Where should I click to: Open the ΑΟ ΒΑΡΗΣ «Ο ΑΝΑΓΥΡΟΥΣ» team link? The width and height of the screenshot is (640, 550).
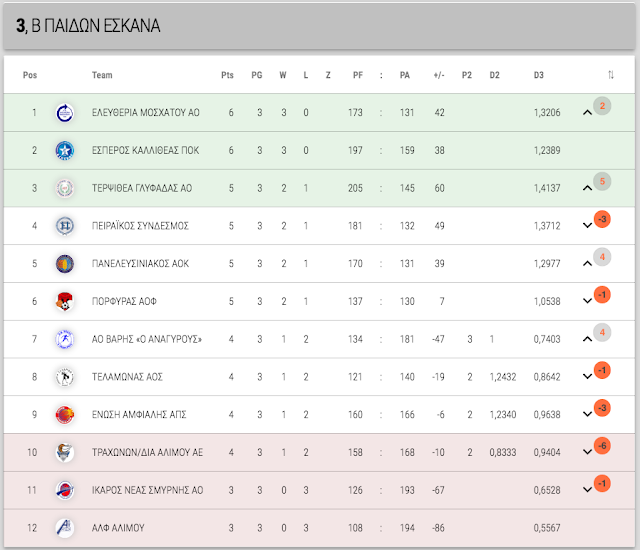147,339
